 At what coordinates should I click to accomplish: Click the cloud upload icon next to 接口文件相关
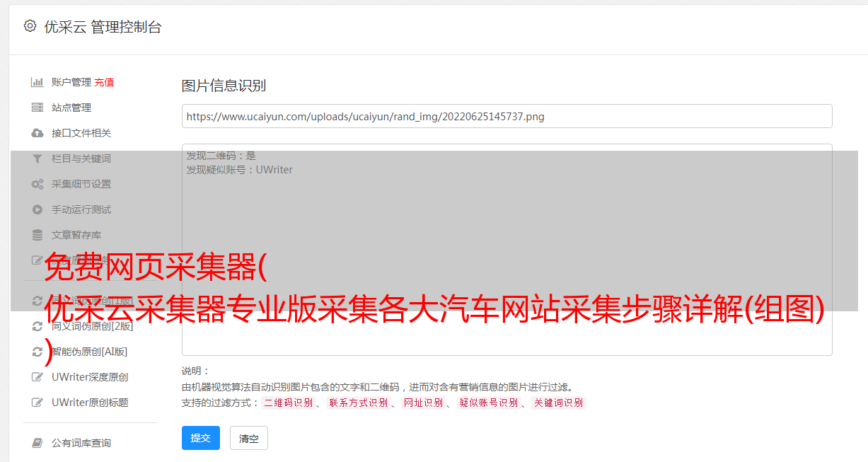coord(37,133)
